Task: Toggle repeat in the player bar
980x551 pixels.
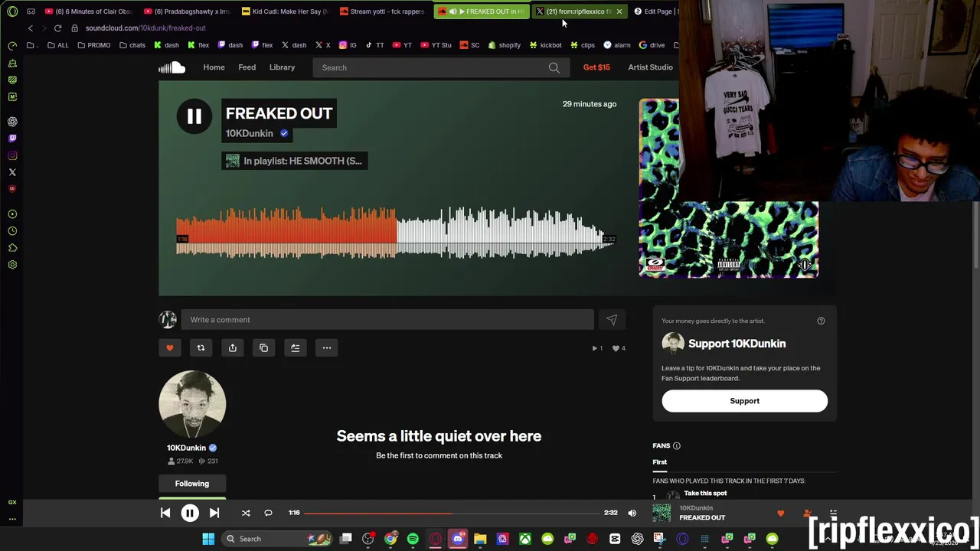Action: click(x=268, y=513)
